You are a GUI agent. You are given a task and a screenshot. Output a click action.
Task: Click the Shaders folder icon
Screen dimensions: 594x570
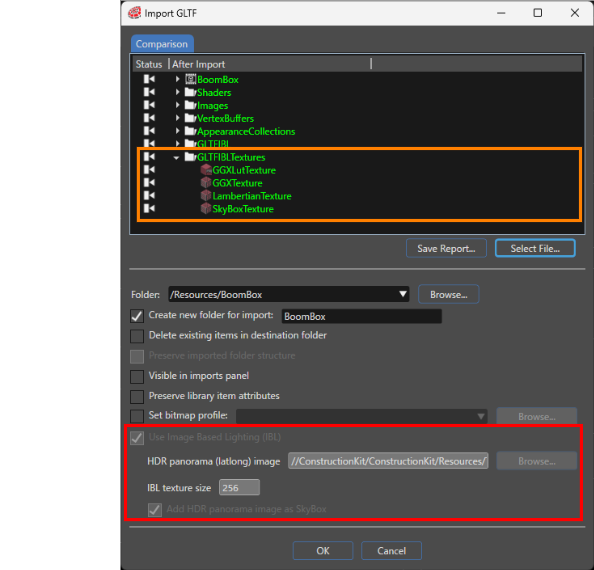coord(190,92)
